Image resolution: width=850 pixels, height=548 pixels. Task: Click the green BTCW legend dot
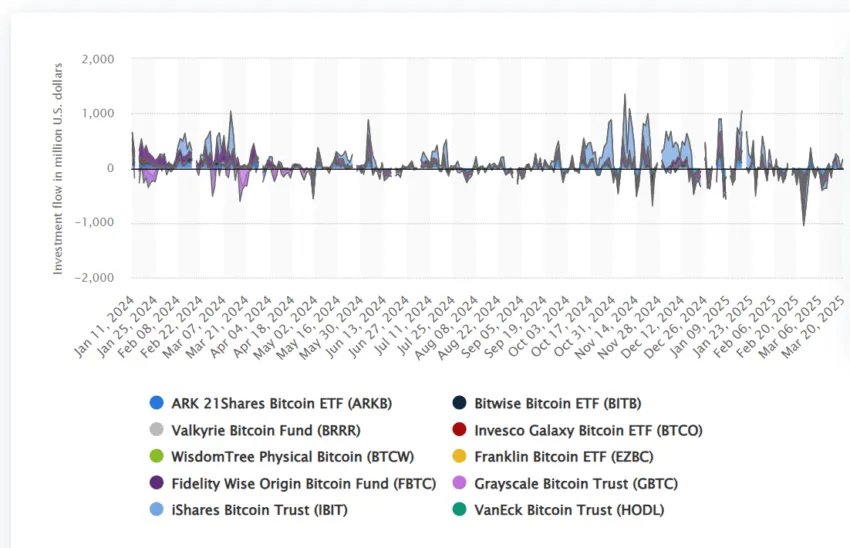157,456
